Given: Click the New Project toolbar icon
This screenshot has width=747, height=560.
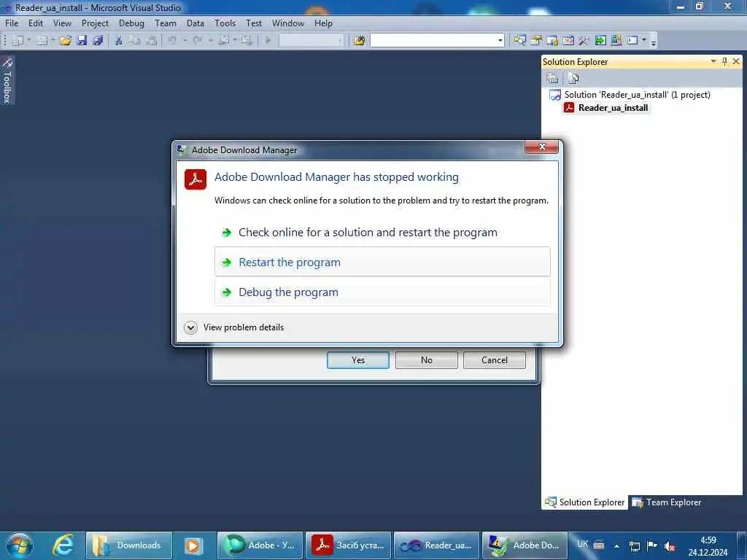Looking at the screenshot, I should [18, 41].
